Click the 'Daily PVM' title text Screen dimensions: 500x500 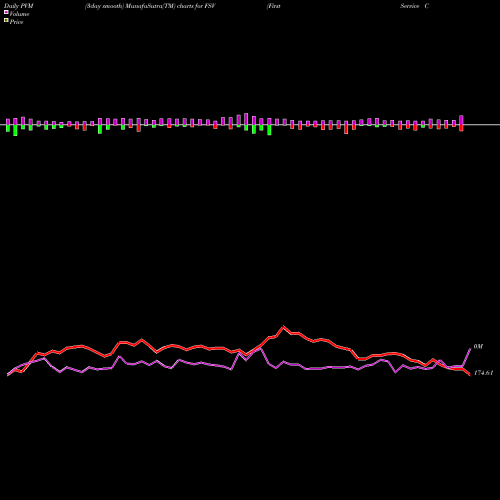coord(19,6)
